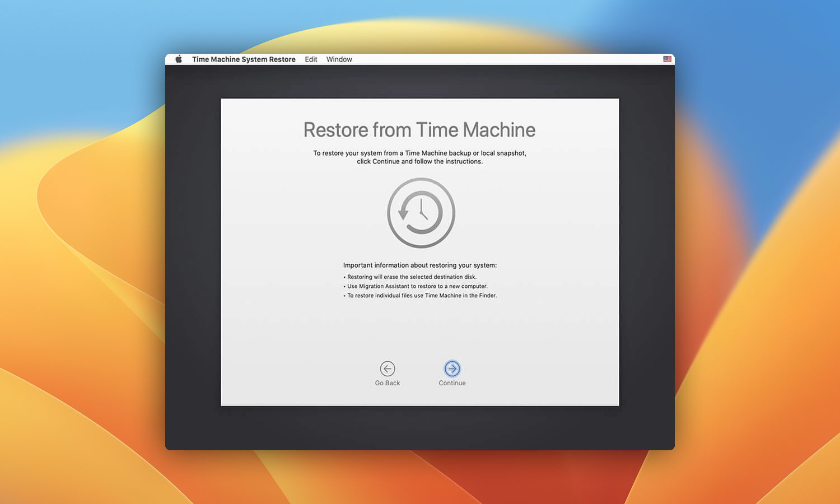Viewport: 840px width, 504px height.
Task: Click 'To restore your system from a Time Machine backup' text
Action: [x=419, y=157]
